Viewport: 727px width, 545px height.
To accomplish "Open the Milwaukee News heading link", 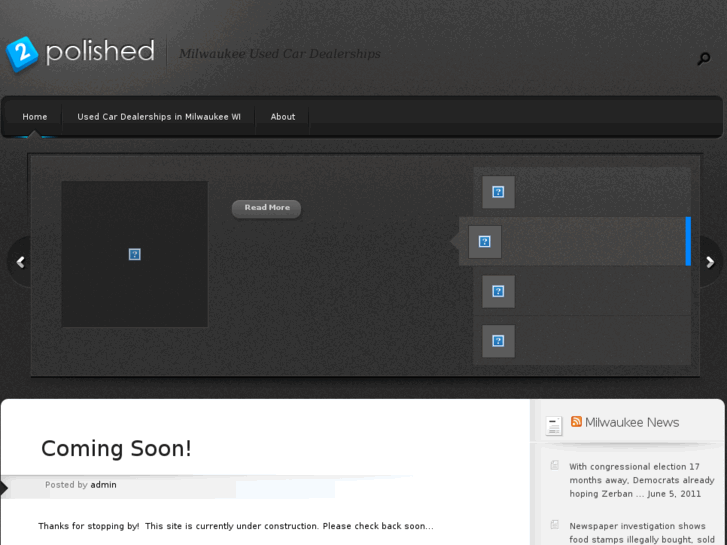I will pos(632,422).
